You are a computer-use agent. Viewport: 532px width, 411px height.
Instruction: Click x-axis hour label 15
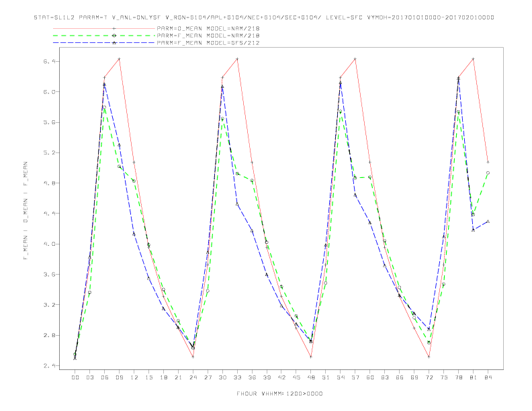point(148,377)
